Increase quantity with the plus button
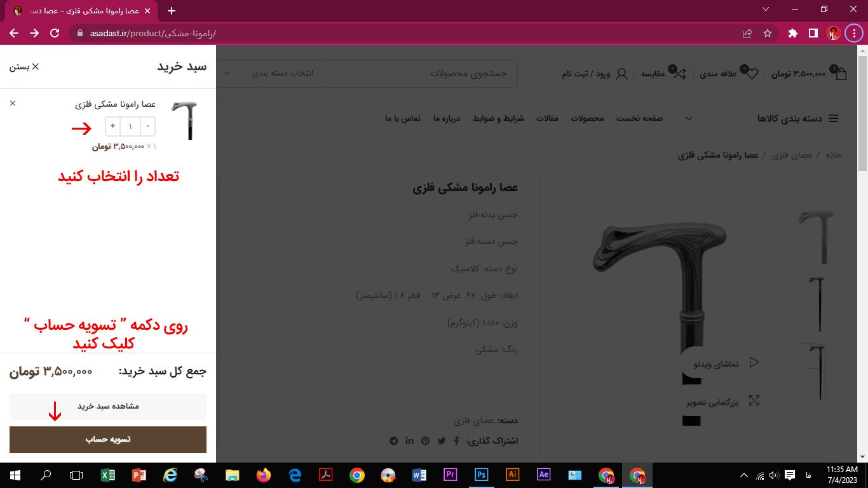This screenshot has height=488, width=868. (113, 126)
